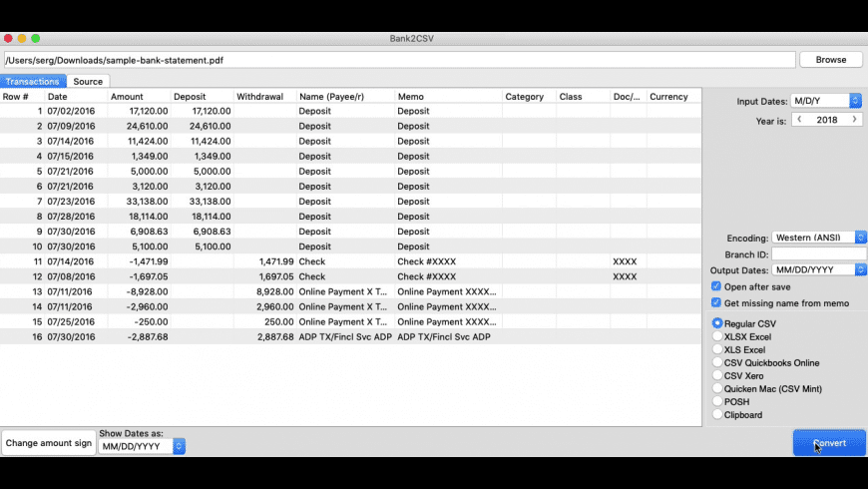Click the Doc/... column header
This screenshot has height=489, width=868.
coord(629,97)
